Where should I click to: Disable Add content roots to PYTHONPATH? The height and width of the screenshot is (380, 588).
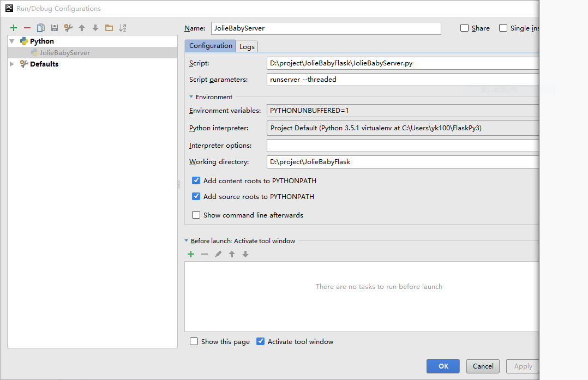click(196, 180)
